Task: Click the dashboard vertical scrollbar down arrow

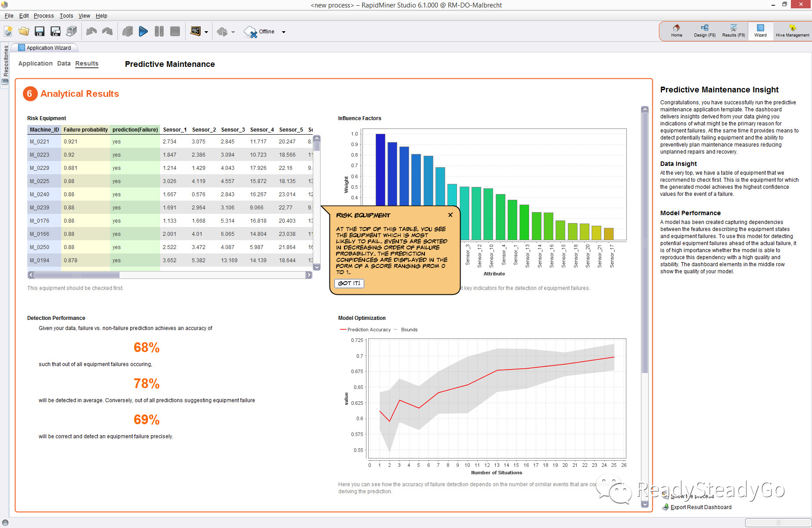Action: [645, 504]
